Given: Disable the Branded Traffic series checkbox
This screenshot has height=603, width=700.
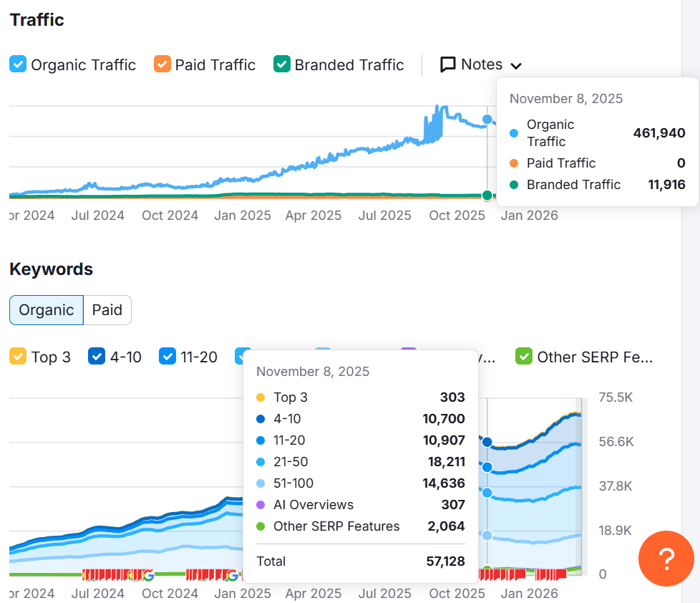Looking at the screenshot, I should pyautogui.click(x=282, y=64).
